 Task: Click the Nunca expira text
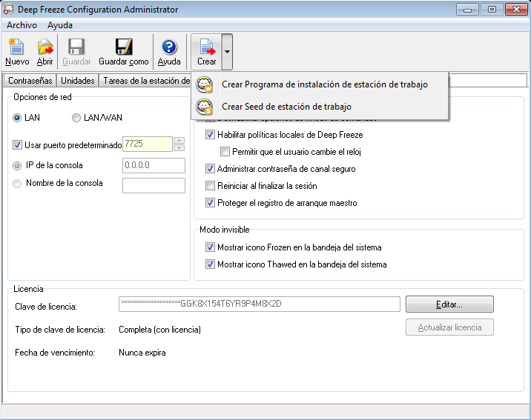(x=142, y=353)
